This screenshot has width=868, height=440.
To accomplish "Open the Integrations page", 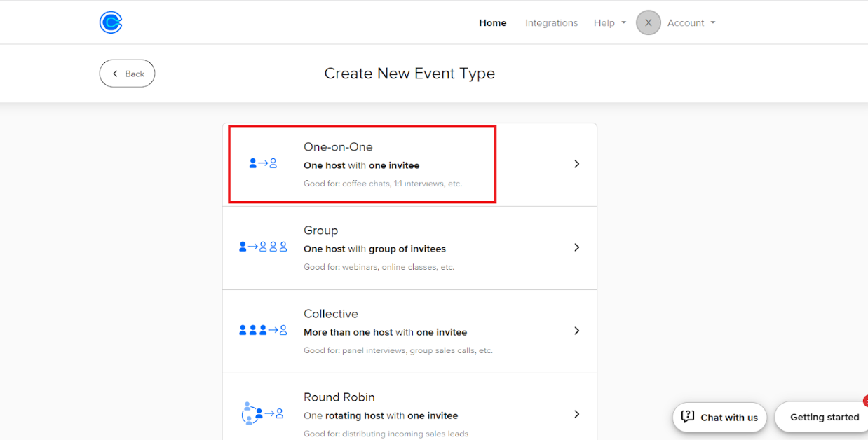I will (551, 23).
